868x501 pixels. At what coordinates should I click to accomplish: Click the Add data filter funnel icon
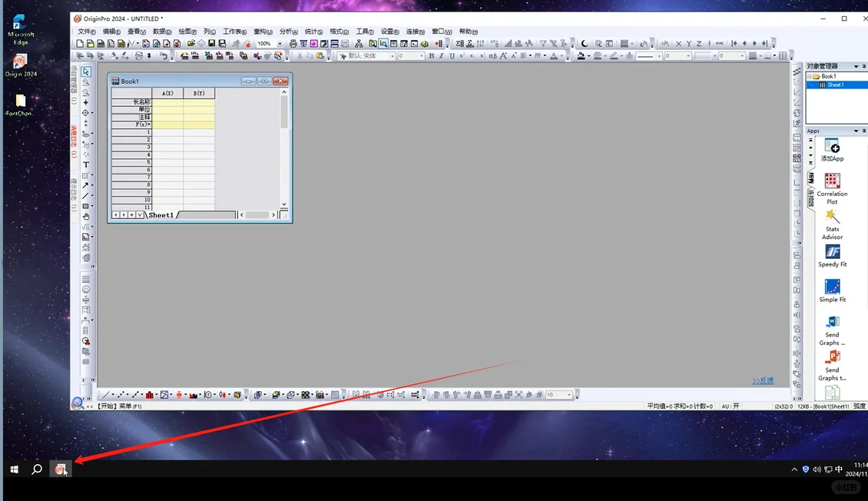(543, 43)
